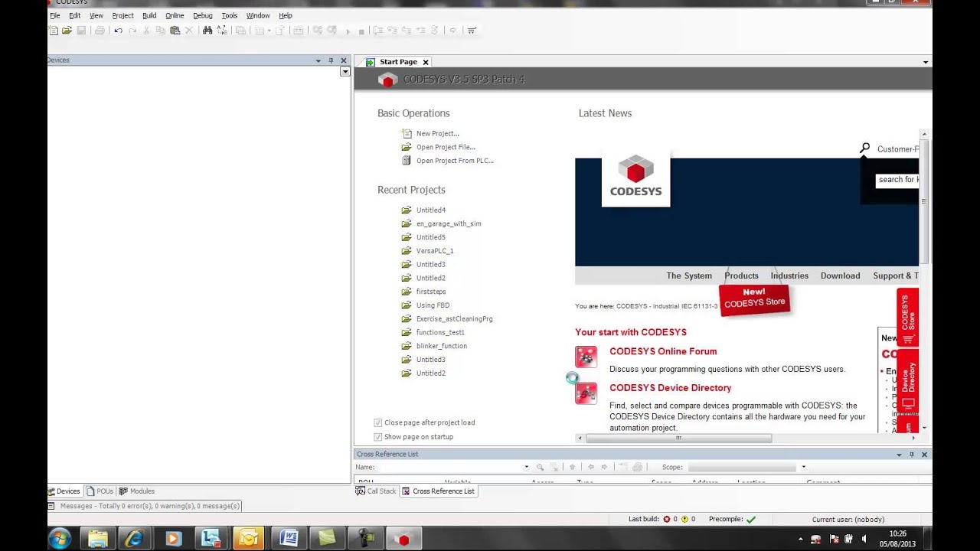Click the search for input field
This screenshot has height=551, width=980.
897,180
